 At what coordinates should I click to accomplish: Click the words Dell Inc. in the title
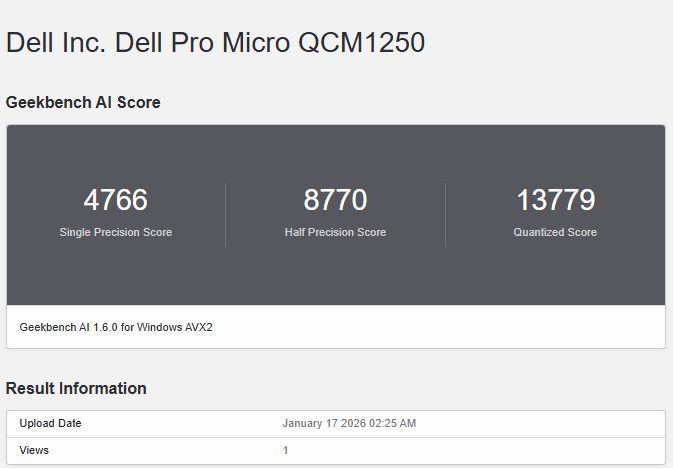(56, 43)
